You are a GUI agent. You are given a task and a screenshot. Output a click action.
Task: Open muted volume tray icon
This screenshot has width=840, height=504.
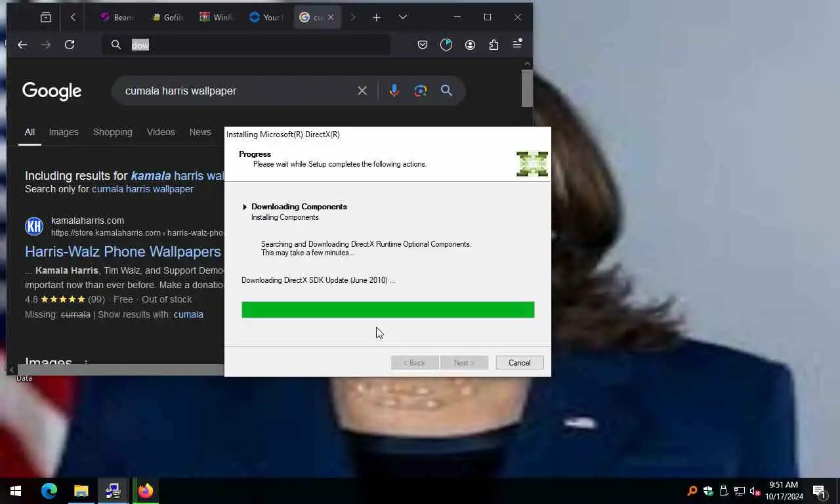(x=755, y=491)
